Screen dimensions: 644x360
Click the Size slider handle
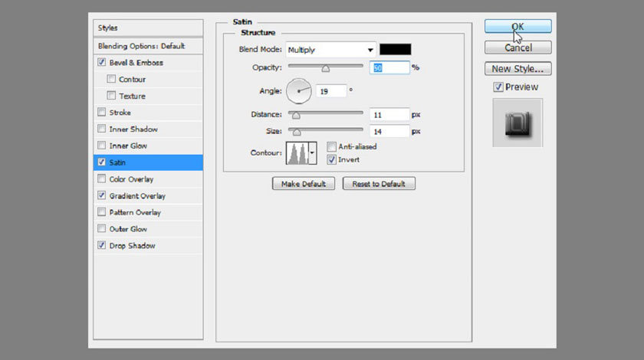297,132
